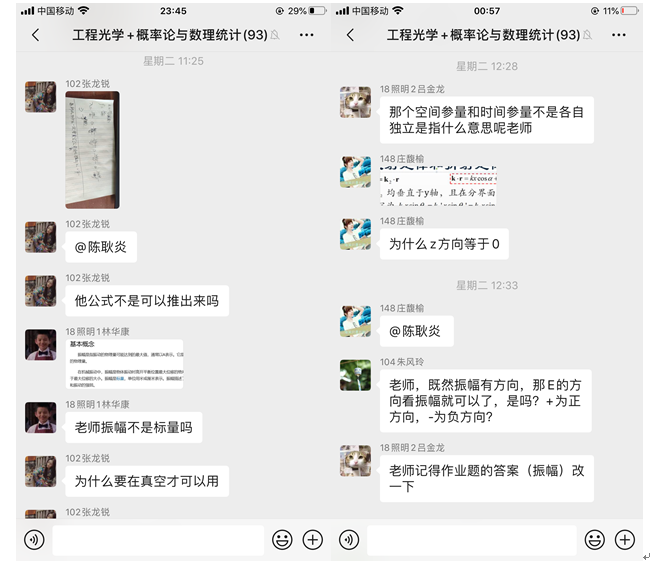Tap the plus attachment icon in right chat
This screenshot has height=572, width=665.
click(x=625, y=540)
